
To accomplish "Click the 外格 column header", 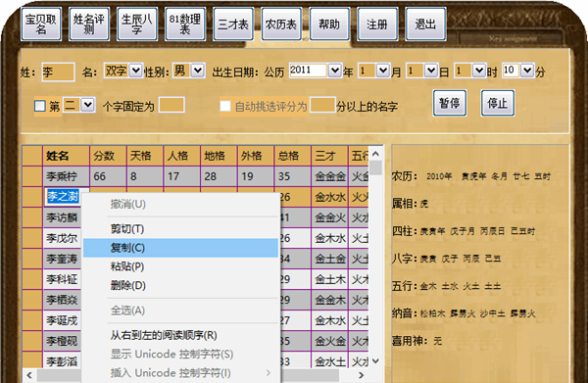I will point(256,156).
